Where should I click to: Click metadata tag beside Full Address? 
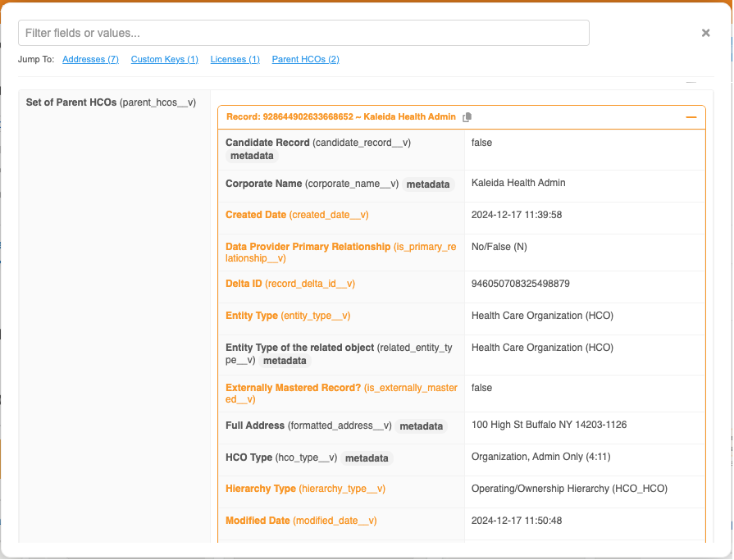[421, 426]
